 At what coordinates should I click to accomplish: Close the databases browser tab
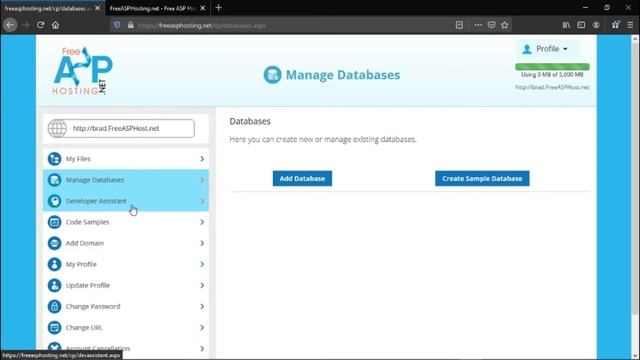(x=98, y=8)
